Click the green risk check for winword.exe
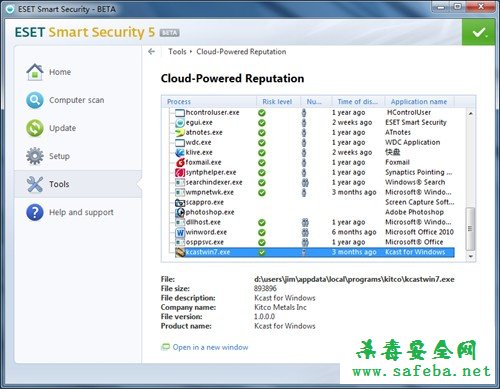 coord(262,232)
